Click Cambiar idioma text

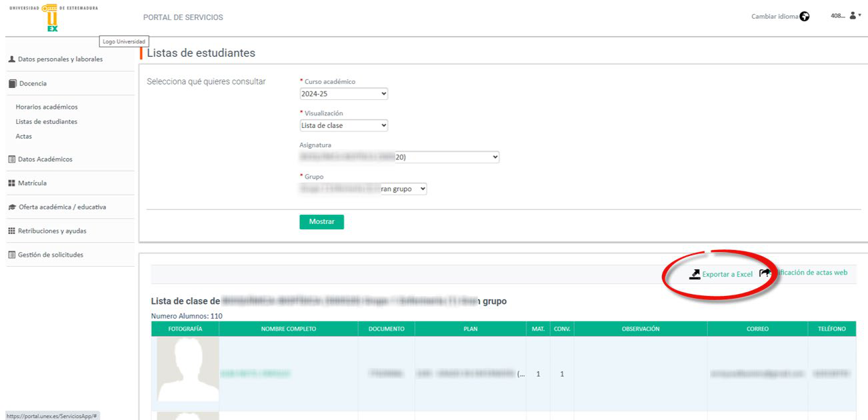click(x=774, y=17)
